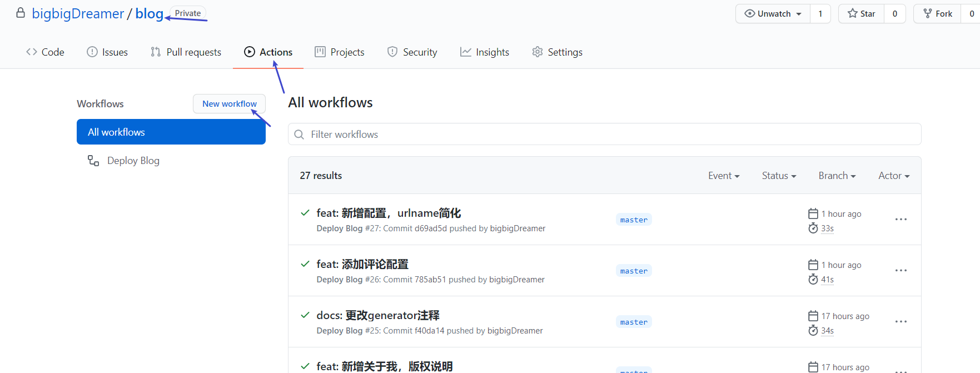This screenshot has height=373, width=980.
Task: Click the Unwatch eye dropdown
Action: [x=773, y=13]
